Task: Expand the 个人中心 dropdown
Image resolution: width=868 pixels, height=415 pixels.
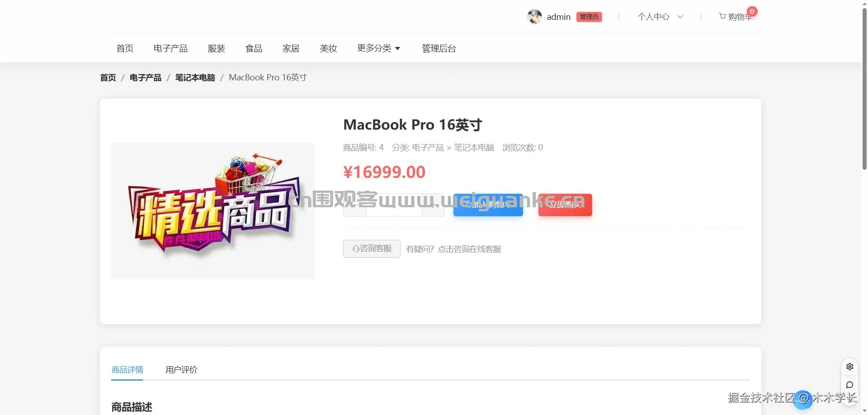Action: [660, 17]
